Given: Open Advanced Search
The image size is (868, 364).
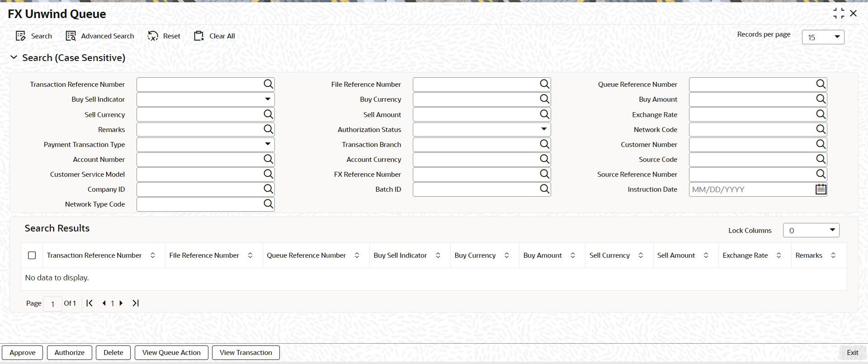Looking at the screenshot, I should click(x=100, y=36).
